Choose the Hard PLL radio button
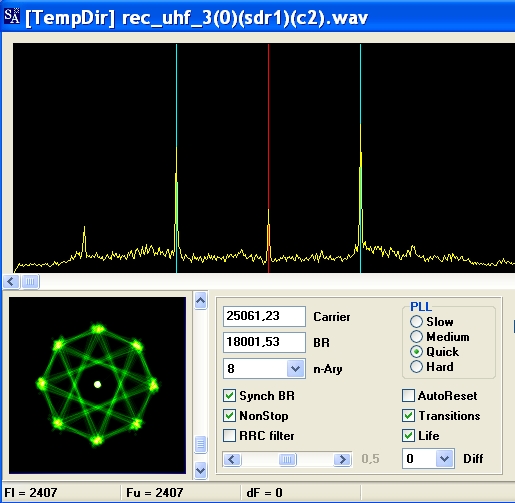The height and width of the screenshot is (503, 515). 416,367
